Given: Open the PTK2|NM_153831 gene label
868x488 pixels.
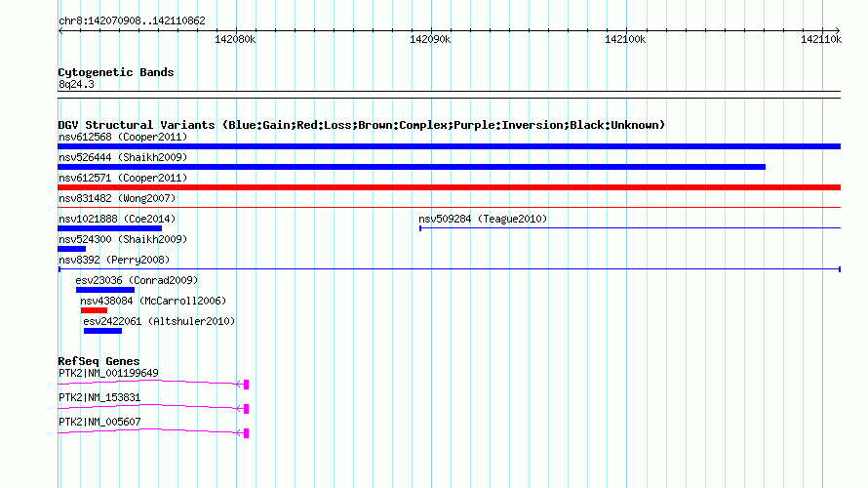Looking at the screenshot, I should click(99, 397).
